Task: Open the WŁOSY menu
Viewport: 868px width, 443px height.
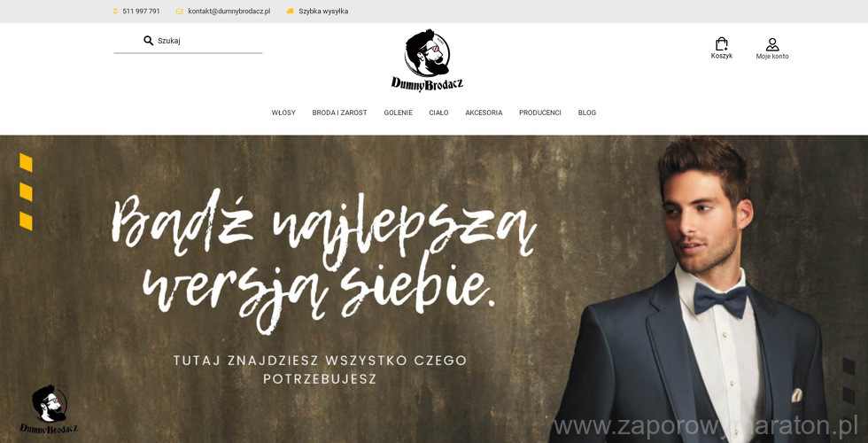Action: pos(283,113)
